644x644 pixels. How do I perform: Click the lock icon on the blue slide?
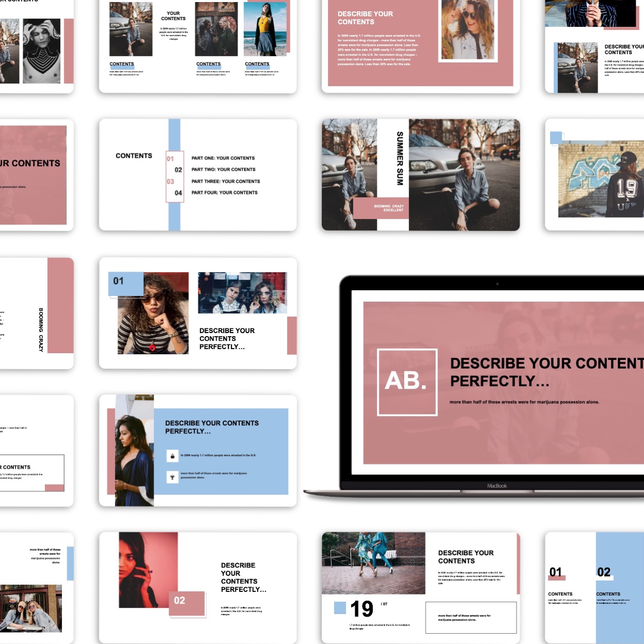[173, 455]
